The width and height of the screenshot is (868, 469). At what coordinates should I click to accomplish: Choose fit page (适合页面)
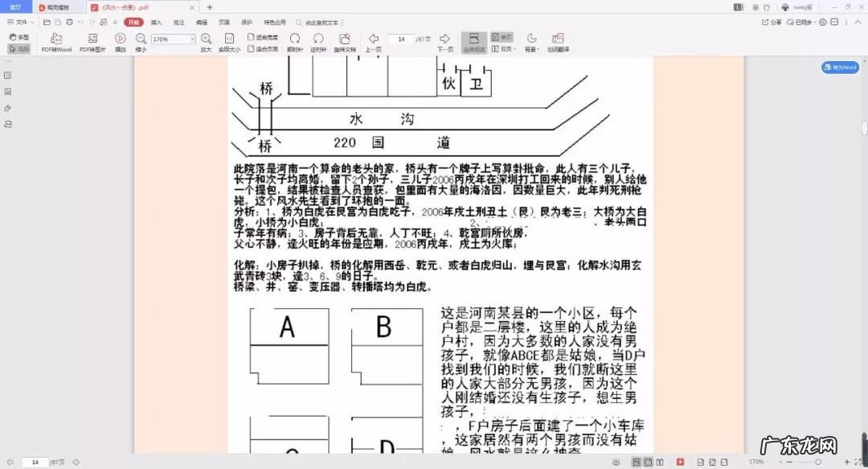[263, 49]
